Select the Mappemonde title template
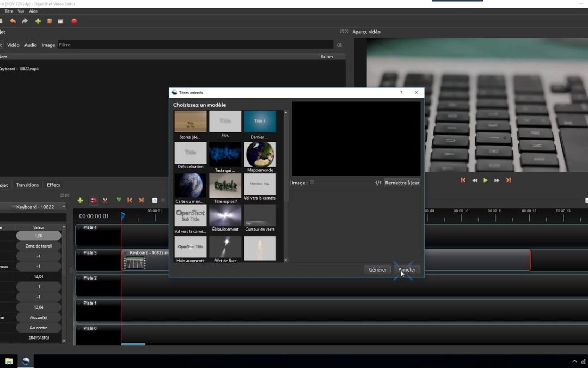The height and width of the screenshot is (368, 588). [260, 154]
